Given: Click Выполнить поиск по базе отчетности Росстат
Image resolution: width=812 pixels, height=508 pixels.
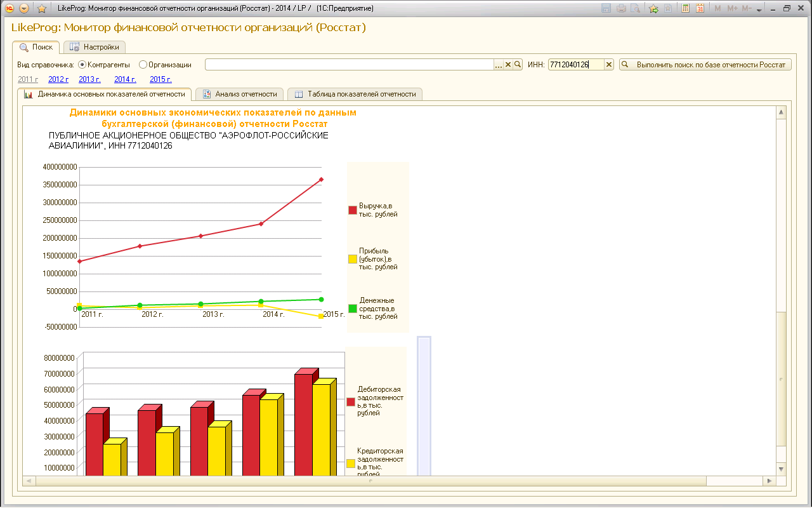Looking at the screenshot, I should click(705, 64).
